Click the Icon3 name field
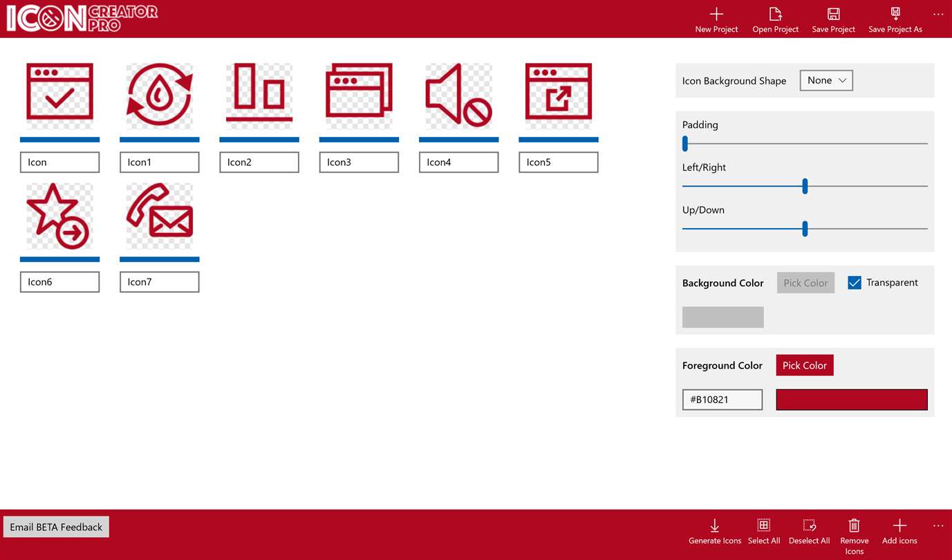 point(359,162)
